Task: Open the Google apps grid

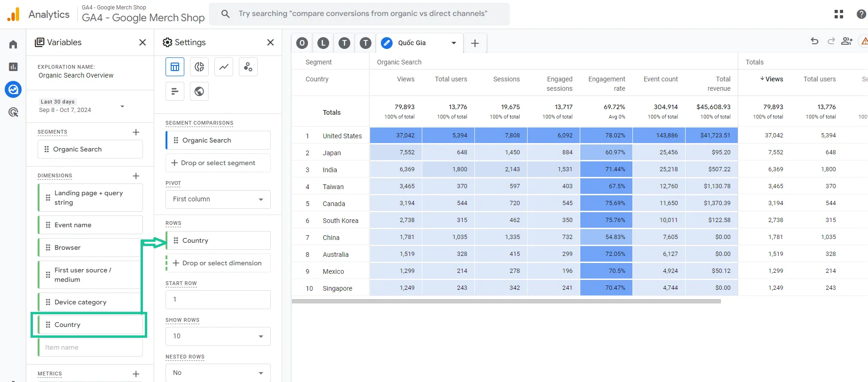Action: 839,14
